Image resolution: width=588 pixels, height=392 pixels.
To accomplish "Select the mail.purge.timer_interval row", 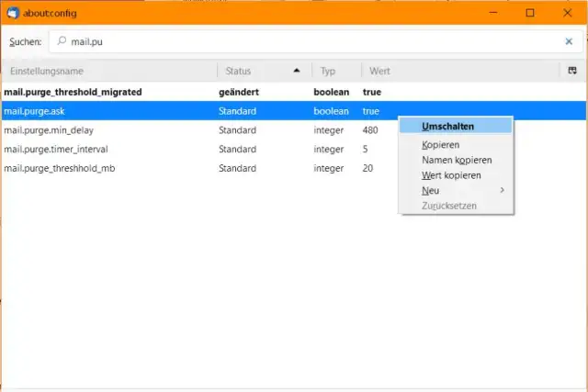I will [57, 149].
